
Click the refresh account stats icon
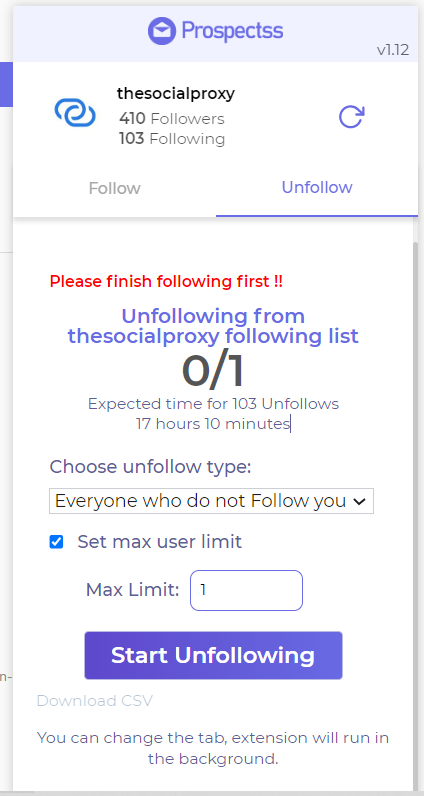(351, 117)
